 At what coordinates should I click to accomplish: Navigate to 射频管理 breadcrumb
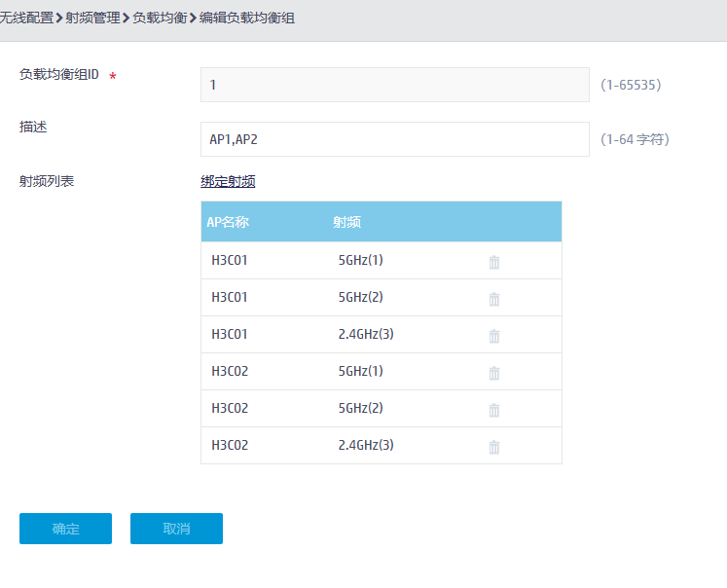(92, 18)
